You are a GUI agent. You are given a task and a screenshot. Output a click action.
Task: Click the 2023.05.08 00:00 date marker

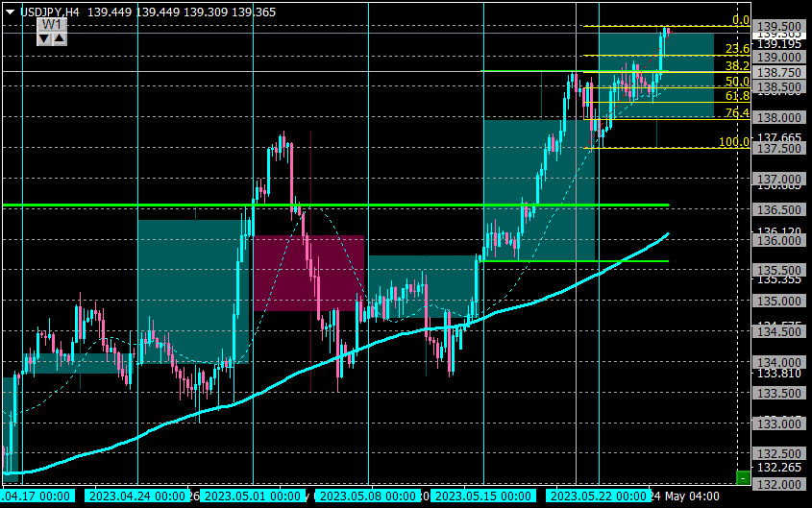click(x=368, y=496)
